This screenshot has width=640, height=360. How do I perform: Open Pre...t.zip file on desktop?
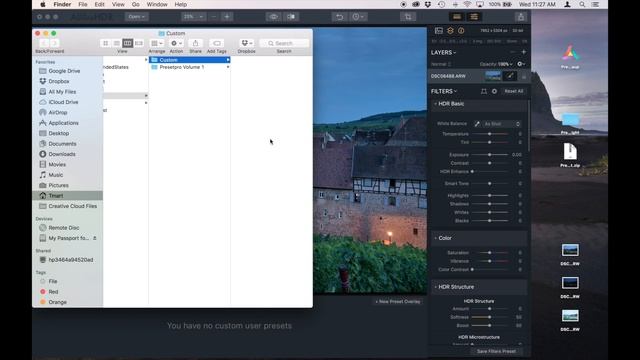pos(570,155)
